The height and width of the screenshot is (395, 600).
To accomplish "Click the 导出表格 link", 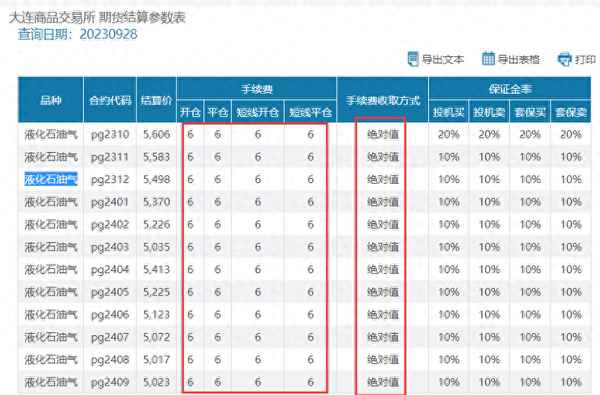I will [518, 59].
